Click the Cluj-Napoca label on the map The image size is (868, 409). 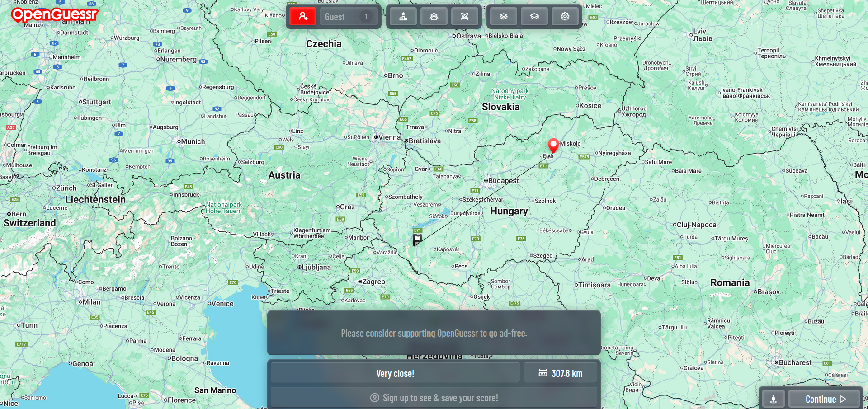point(697,225)
